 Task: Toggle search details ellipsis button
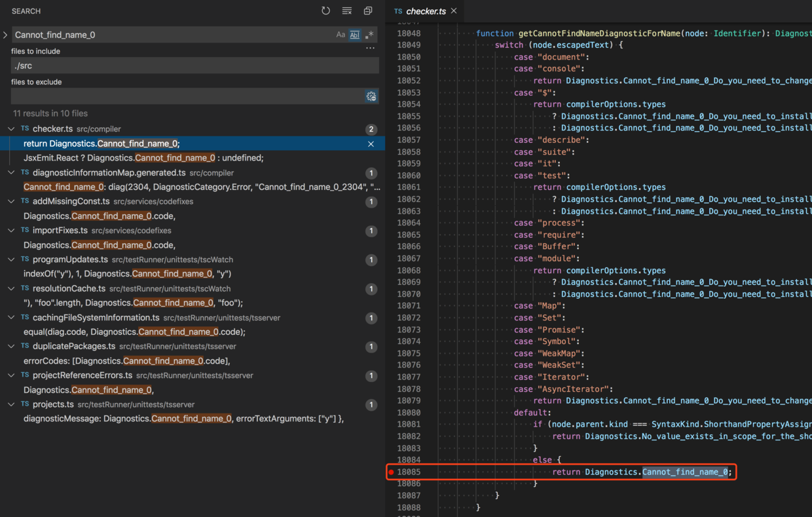[370, 48]
